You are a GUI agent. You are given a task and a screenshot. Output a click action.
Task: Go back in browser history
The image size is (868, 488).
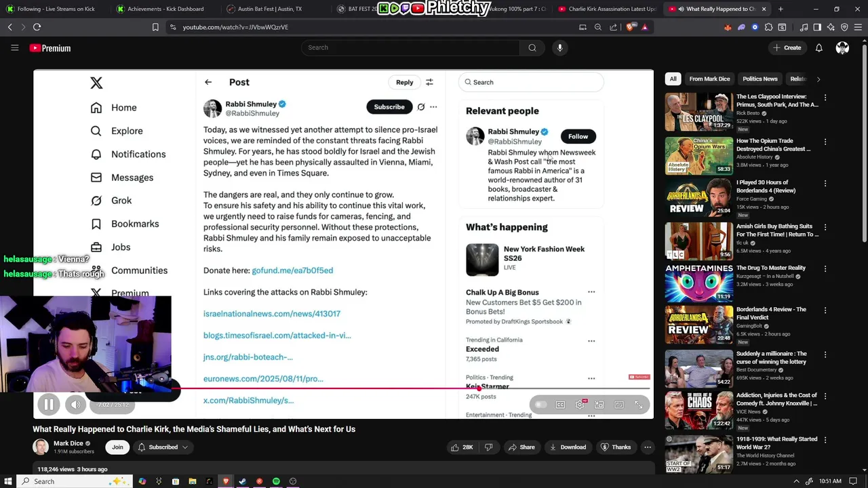tap(9, 27)
